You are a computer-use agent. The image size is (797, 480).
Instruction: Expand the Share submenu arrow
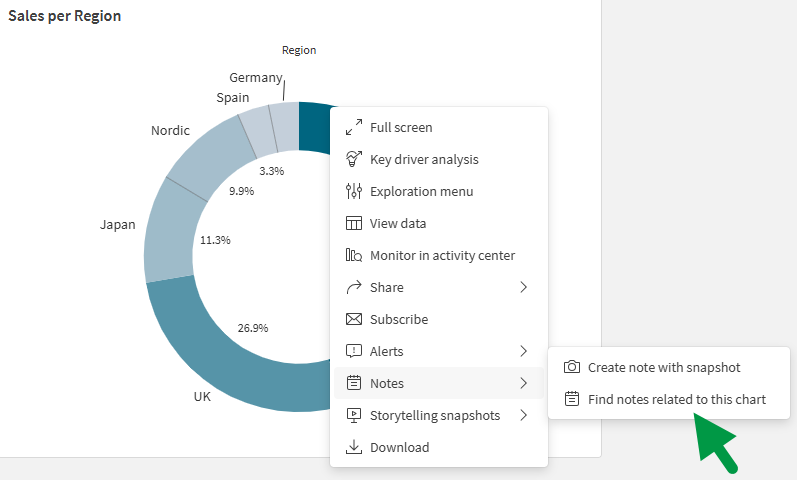click(x=523, y=288)
